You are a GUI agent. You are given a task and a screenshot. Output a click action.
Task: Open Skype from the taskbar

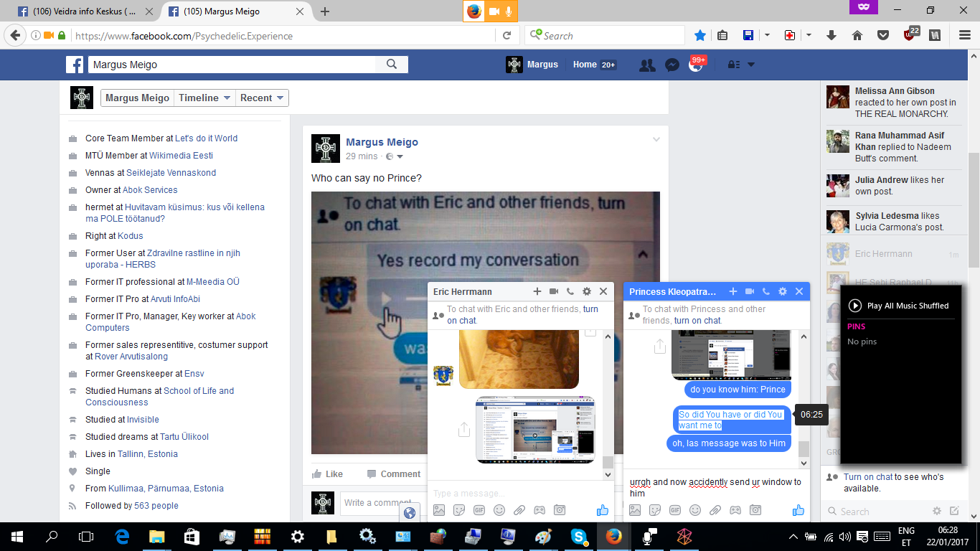tap(578, 537)
